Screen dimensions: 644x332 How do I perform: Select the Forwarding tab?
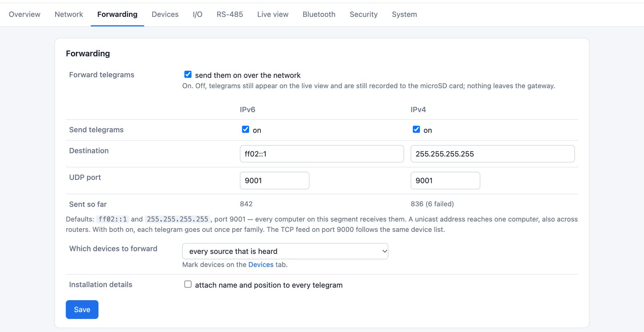point(118,15)
